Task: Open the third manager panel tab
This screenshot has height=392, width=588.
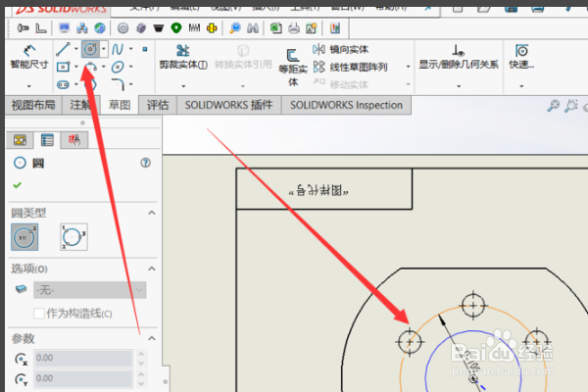Action: [x=74, y=140]
